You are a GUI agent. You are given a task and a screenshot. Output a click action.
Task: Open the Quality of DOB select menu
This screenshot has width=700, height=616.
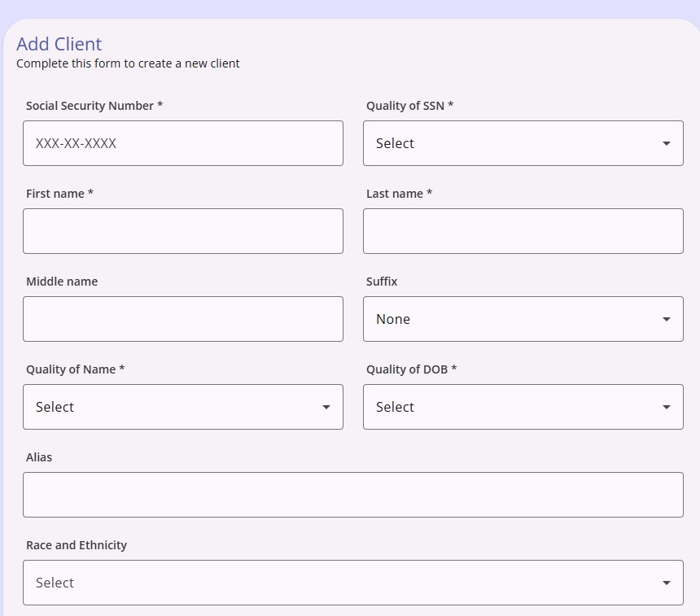523,407
